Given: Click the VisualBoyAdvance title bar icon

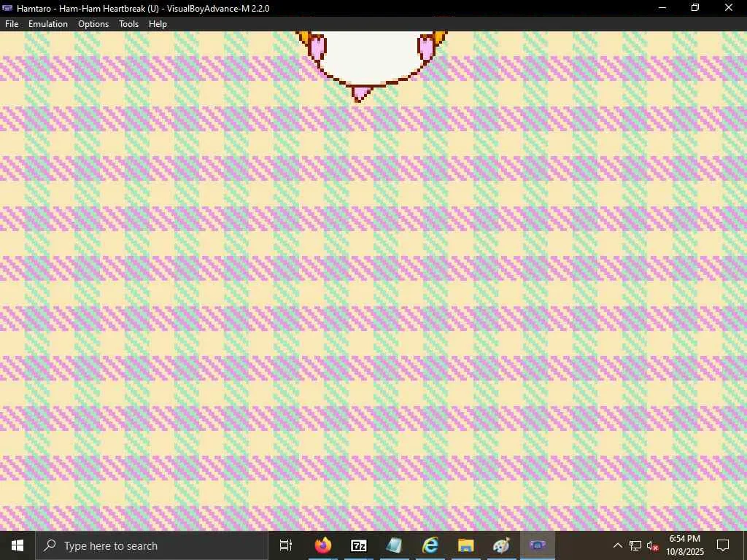Looking at the screenshot, I should click(x=7, y=8).
